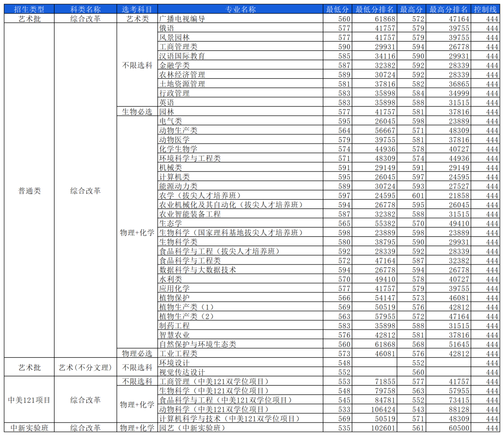Select the 能源动力类 cell
The height and width of the screenshot is (436, 504).
(x=240, y=186)
